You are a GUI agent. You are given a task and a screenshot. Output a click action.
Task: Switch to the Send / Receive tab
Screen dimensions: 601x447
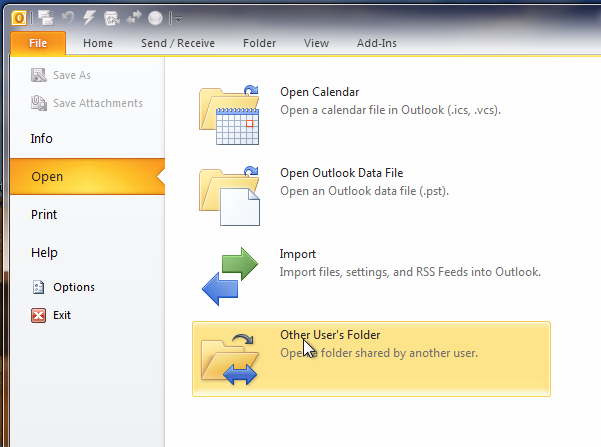(x=178, y=43)
